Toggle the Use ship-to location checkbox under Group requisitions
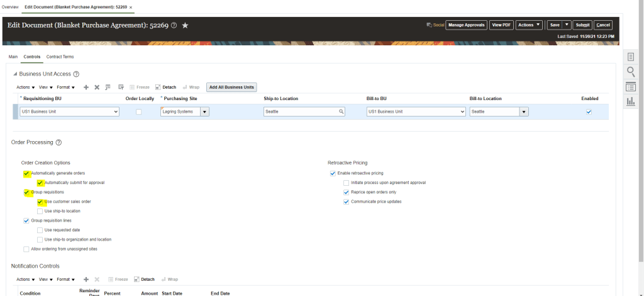 coord(40,211)
